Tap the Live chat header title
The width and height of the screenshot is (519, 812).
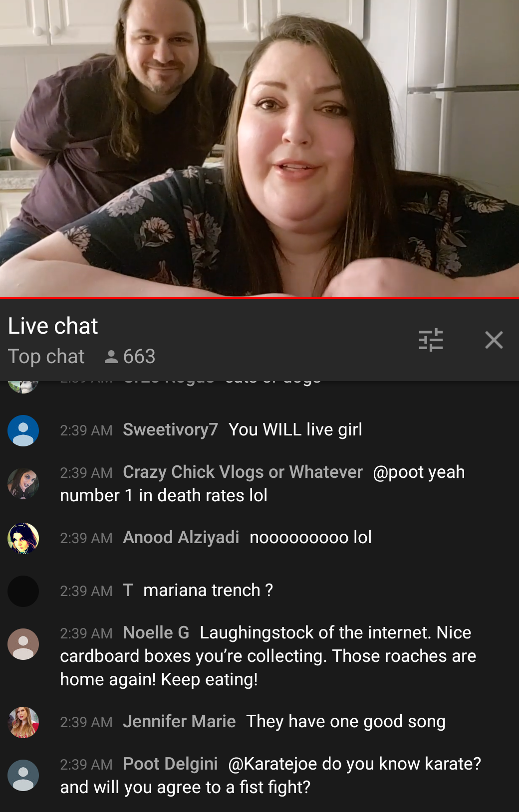coord(53,326)
